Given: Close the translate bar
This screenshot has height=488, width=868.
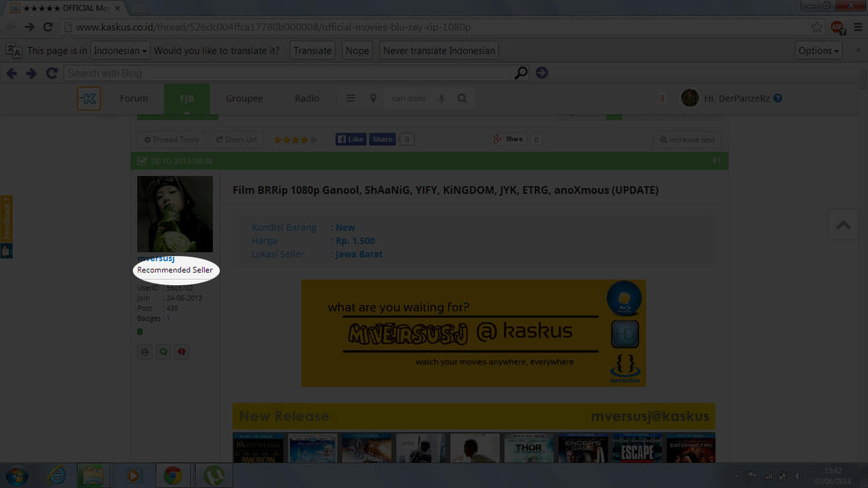Looking at the screenshot, I should [858, 50].
